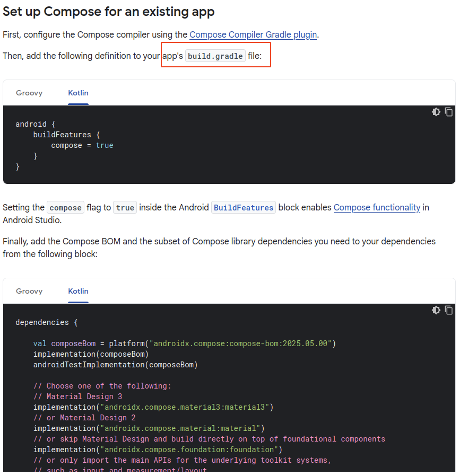Click the compose inline code label

tap(65, 207)
